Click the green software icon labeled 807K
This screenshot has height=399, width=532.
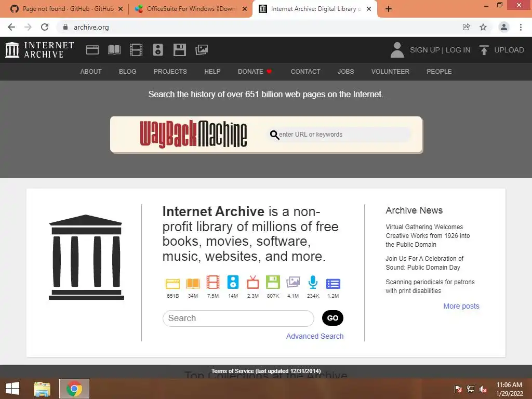(x=273, y=282)
